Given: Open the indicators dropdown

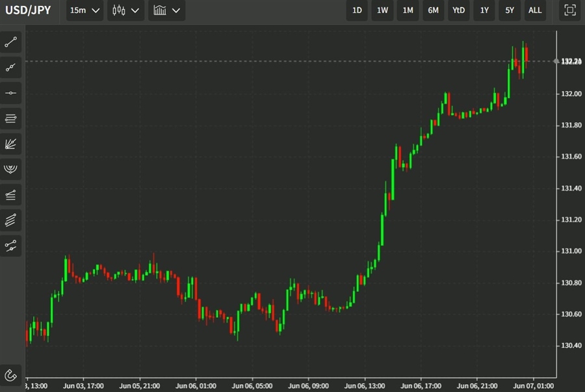Looking at the screenshot, I should pos(167,10).
